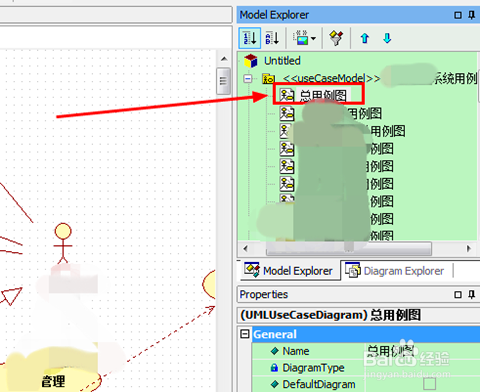Switch to the Model Explorer tab

[x=289, y=271]
